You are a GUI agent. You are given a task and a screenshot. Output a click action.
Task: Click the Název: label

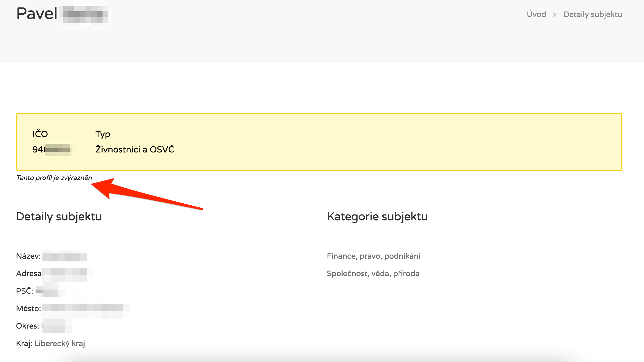(28, 256)
